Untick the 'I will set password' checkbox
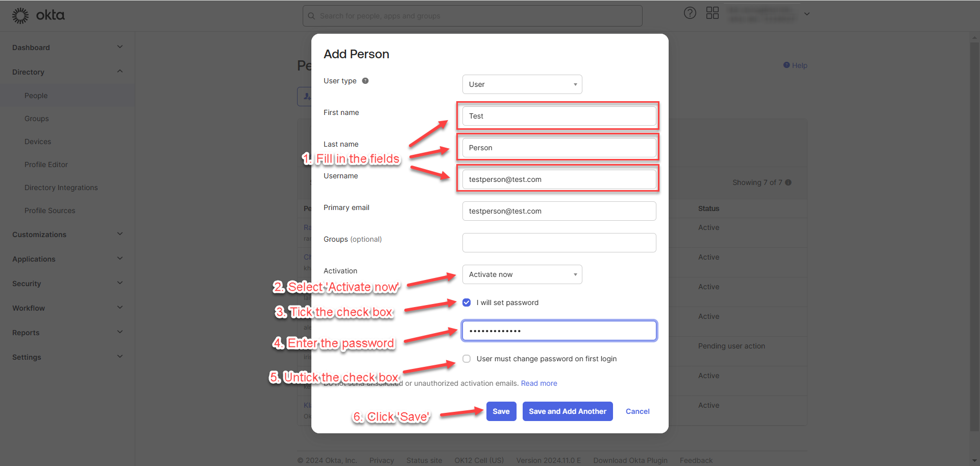This screenshot has width=980, height=466. click(x=467, y=302)
